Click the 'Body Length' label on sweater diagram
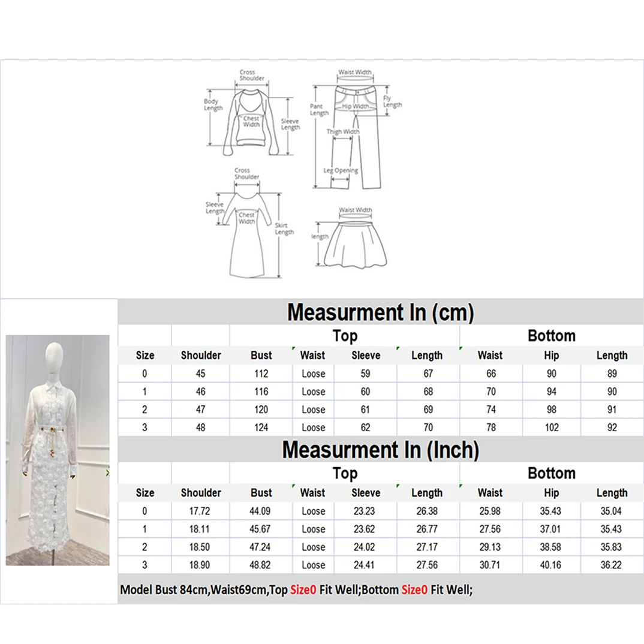 coord(213,105)
